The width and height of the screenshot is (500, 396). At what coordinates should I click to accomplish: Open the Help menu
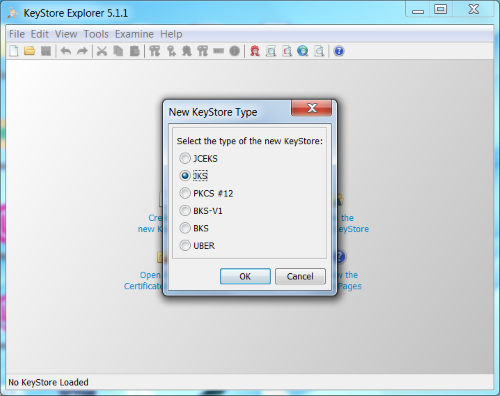(x=171, y=34)
